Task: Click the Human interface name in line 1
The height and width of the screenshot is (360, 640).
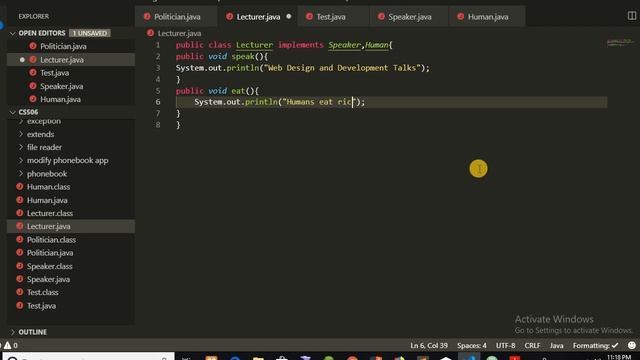Action: click(x=376, y=45)
